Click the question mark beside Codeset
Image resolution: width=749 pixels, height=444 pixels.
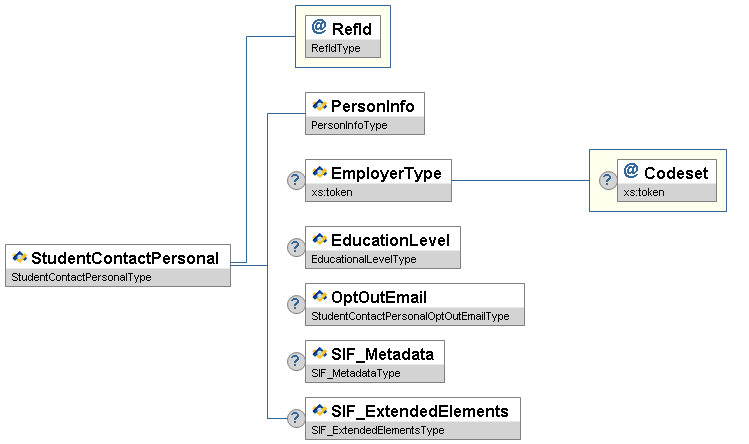[x=607, y=181]
